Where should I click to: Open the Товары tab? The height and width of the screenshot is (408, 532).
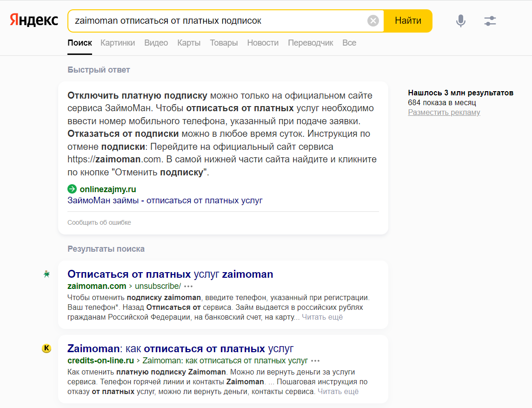pyautogui.click(x=224, y=43)
